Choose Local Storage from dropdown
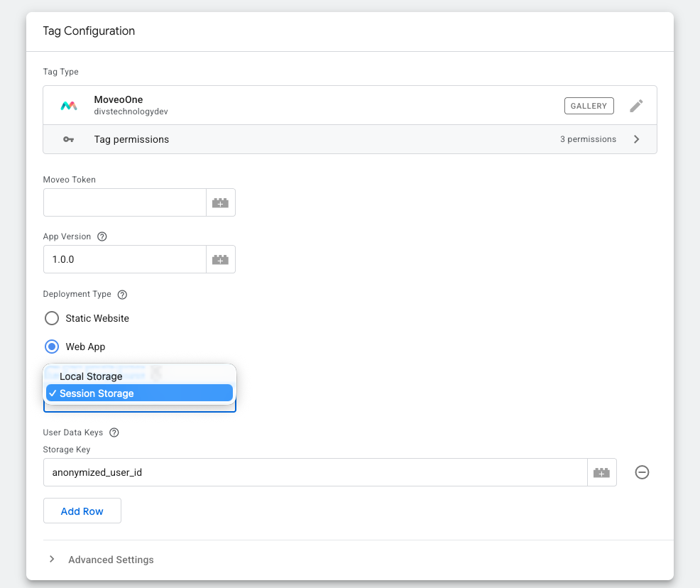The height and width of the screenshot is (588, 700). tap(139, 376)
